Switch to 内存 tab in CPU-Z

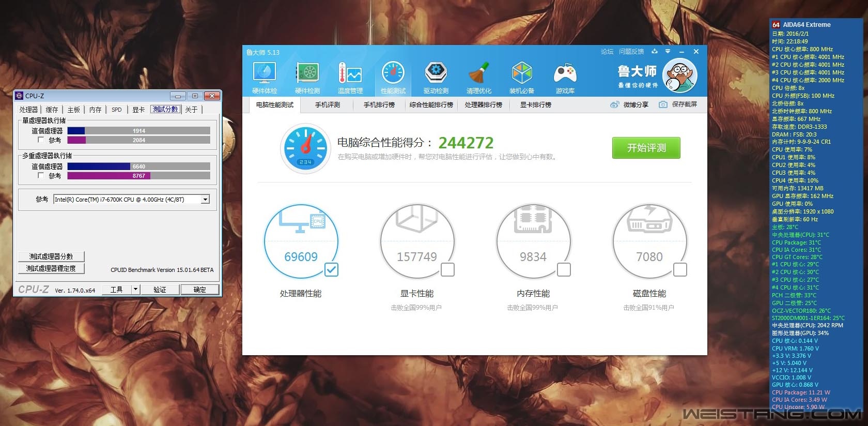click(x=96, y=110)
